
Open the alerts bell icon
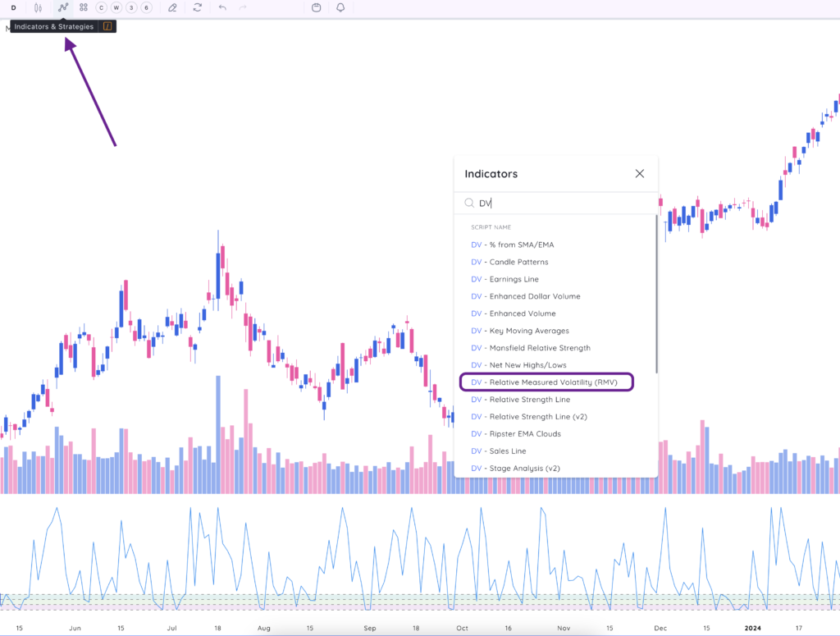coord(340,8)
